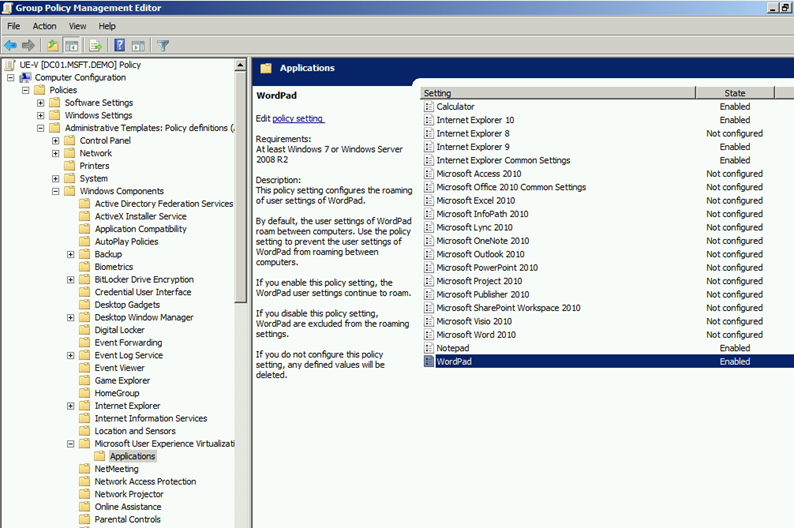Expand the Windows Settings node
Screen dimensions: 794x528
(41, 115)
